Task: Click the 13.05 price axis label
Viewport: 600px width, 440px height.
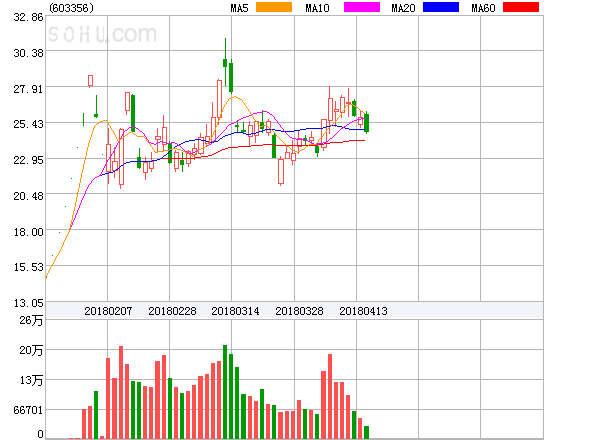Action: pos(28,303)
